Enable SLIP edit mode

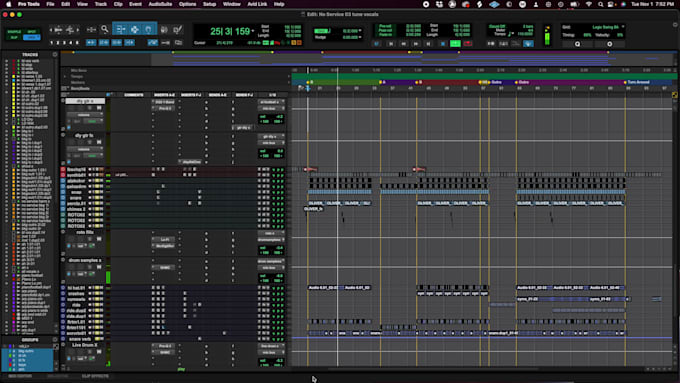pos(14,37)
